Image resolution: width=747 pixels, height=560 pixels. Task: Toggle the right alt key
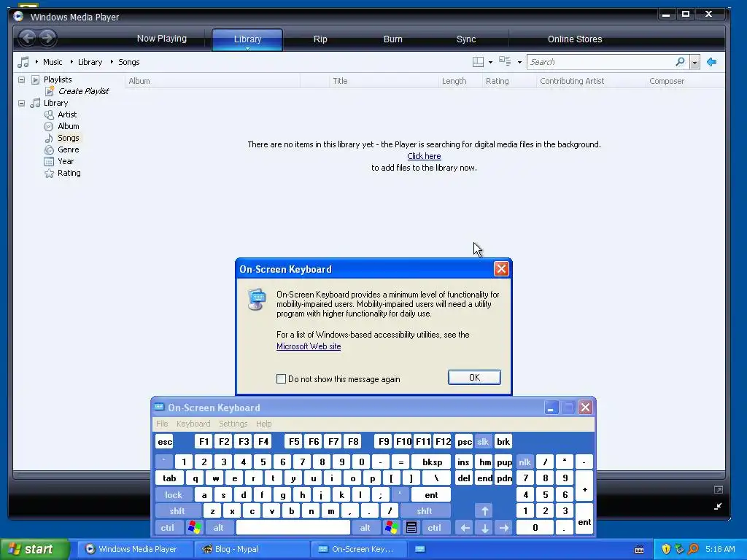pos(365,528)
